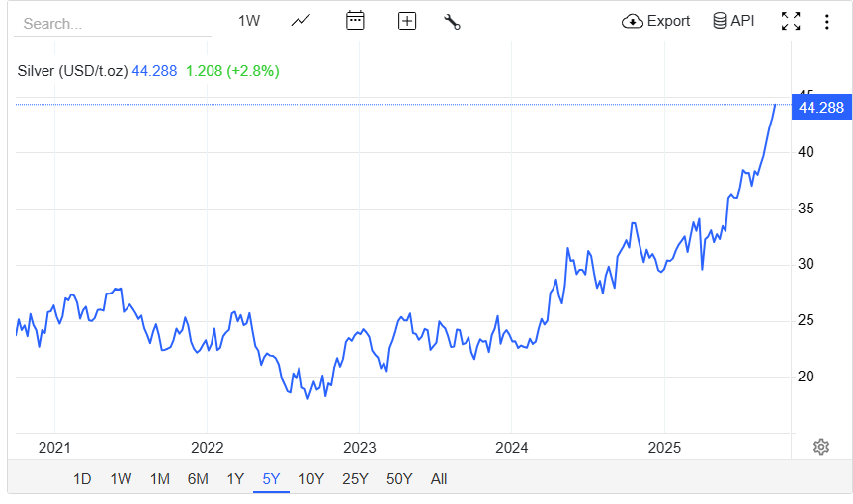Click the Silver (USD/t.oz) label
Image resolution: width=853 pixels, height=504 pixels.
72,71
